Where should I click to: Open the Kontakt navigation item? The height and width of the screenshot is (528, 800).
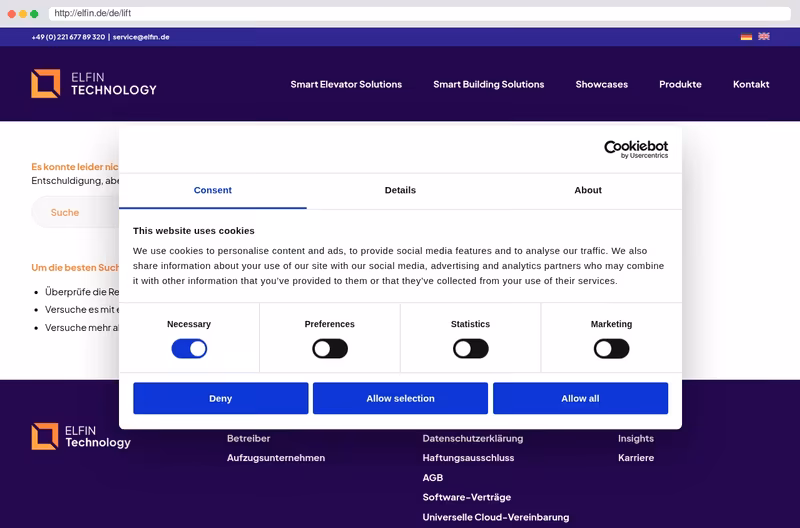pyautogui.click(x=751, y=85)
